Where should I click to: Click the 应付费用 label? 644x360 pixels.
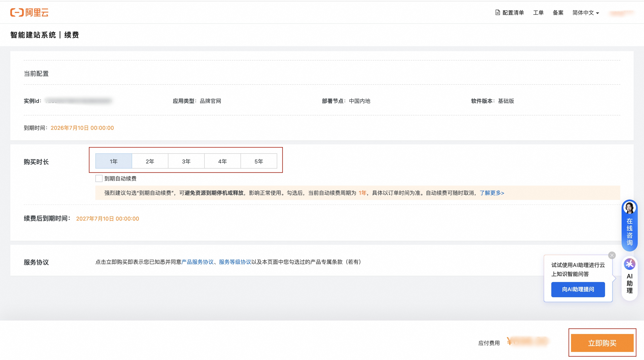[x=489, y=343]
